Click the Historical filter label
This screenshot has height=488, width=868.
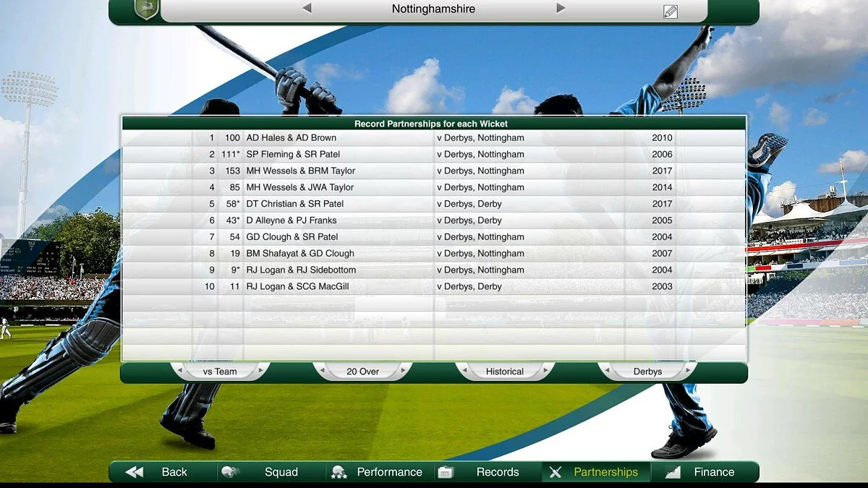click(x=505, y=372)
